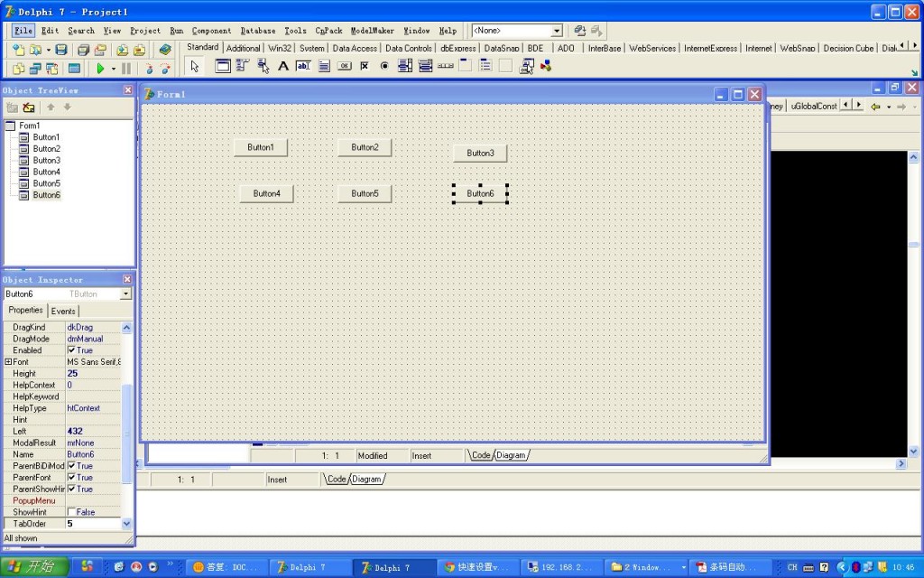
Task: Select Button4 in the Object TreeView
Action: 46,172
